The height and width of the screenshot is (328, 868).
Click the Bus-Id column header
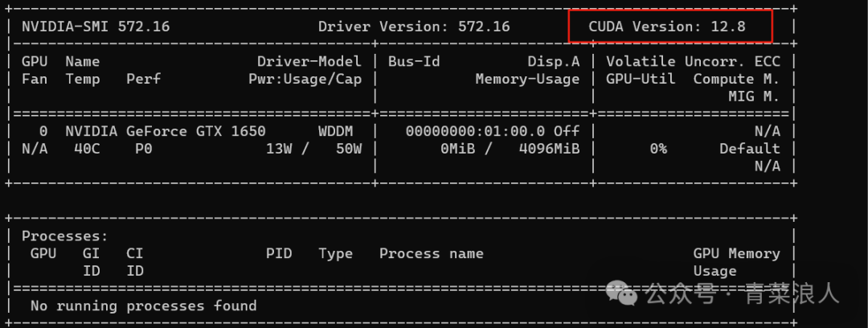(414, 61)
